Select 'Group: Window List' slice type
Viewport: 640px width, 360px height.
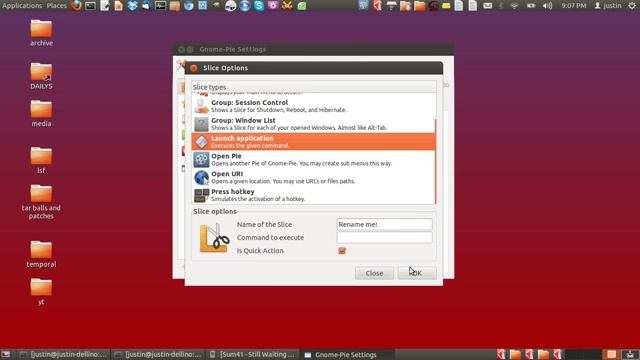point(313,124)
